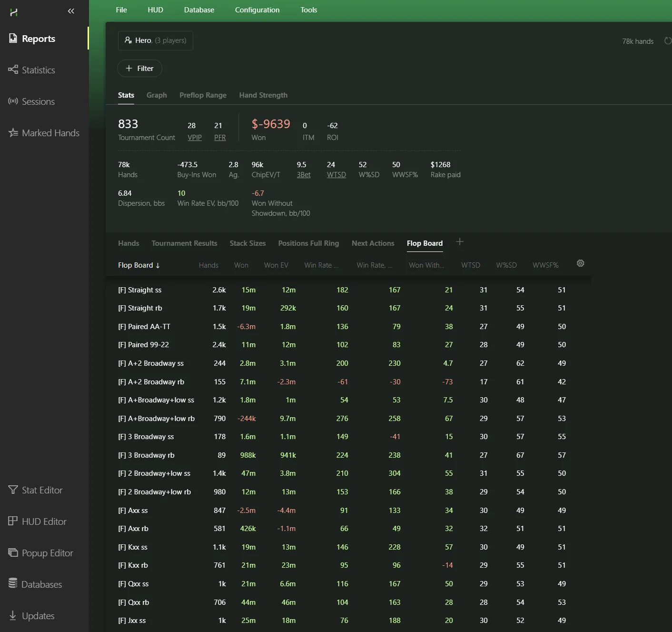Open the Stack Sizes report tab
This screenshot has height=632, width=672.
pyautogui.click(x=247, y=243)
